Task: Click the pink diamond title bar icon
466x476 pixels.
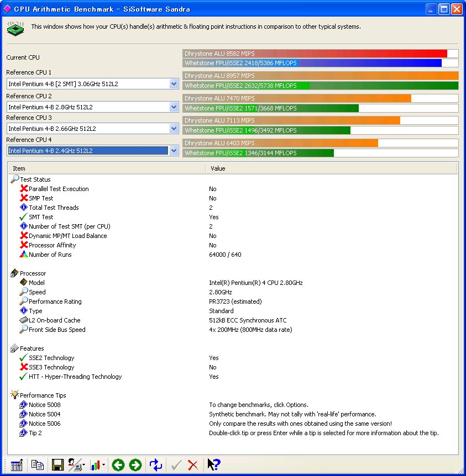Action: [7, 9]
